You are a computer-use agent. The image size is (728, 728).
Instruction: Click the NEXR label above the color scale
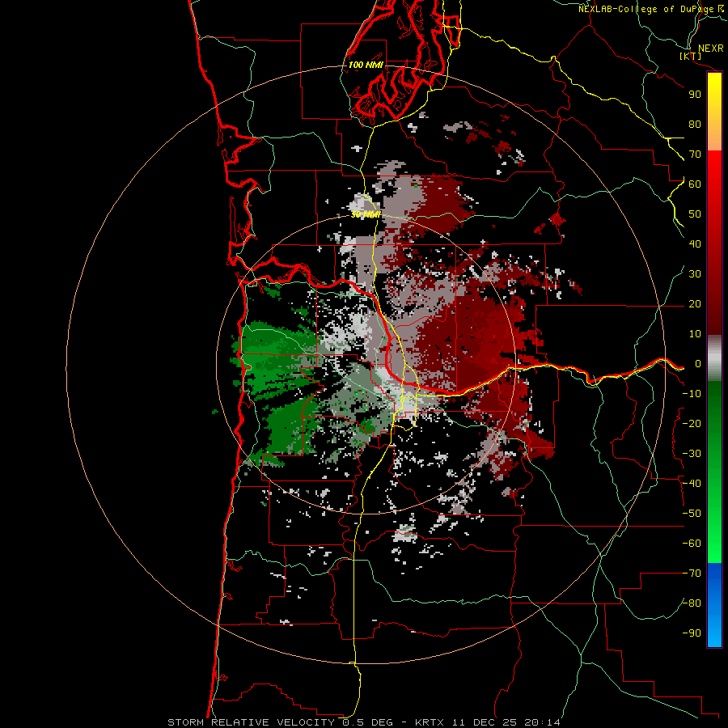(710, 49)
